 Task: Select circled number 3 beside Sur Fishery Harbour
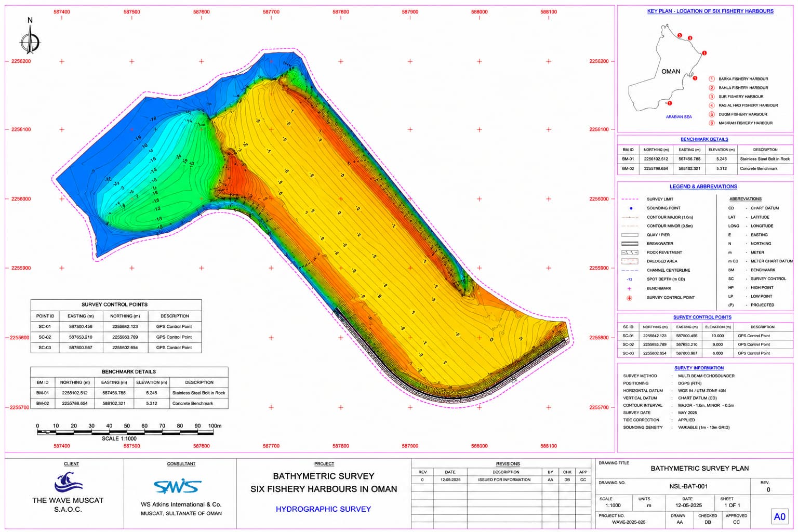[712, 97]
